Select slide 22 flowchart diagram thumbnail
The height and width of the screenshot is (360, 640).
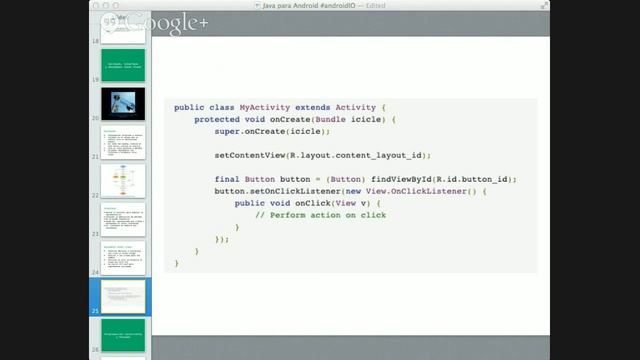123,181
